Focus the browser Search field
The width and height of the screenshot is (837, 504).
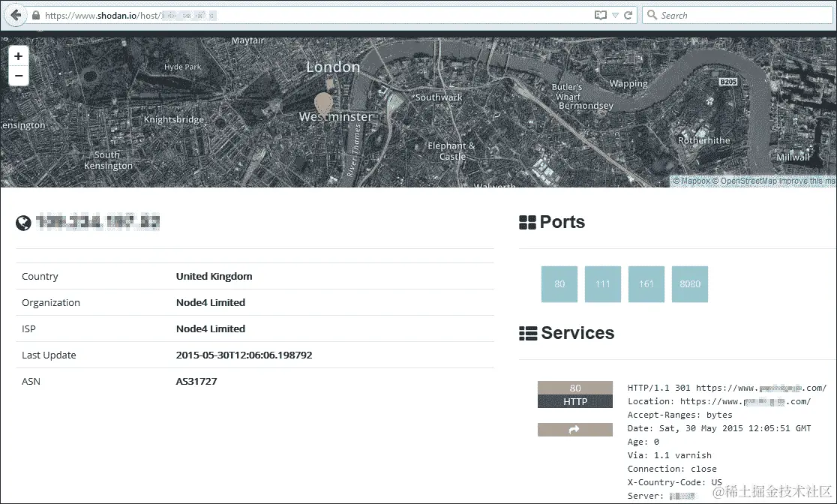point(738,15)
